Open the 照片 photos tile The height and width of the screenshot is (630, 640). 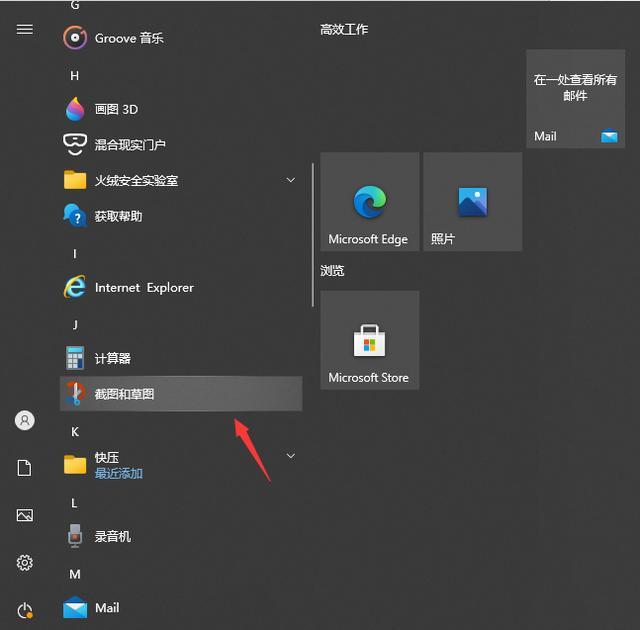tap(473, 202)
